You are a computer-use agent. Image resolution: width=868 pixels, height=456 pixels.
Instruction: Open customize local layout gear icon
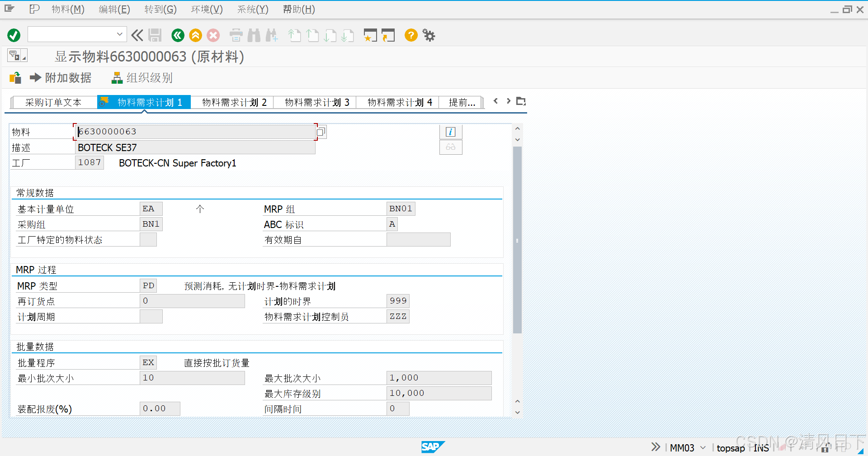pyautogui.click(x=428, y=35)
